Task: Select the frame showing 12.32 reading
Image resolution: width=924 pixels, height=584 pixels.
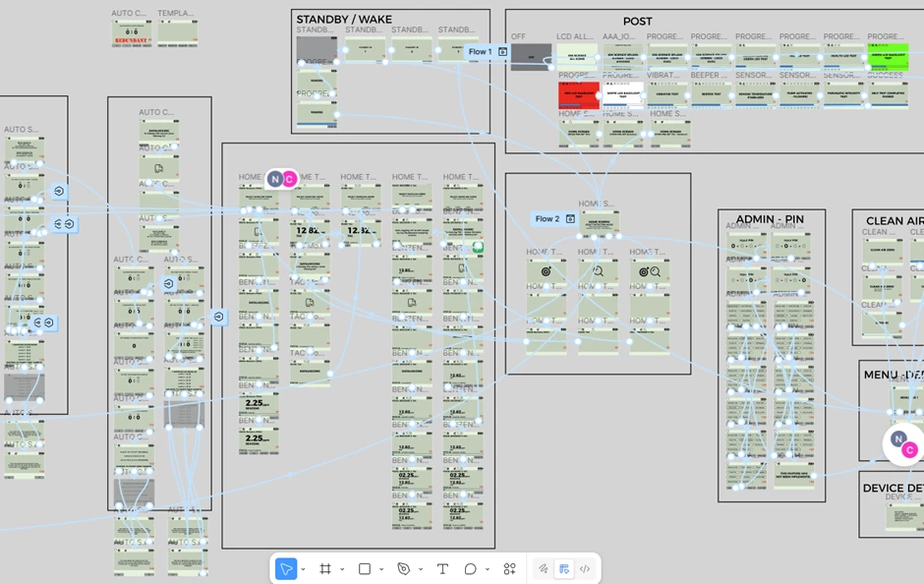Action: click(361, 232)
